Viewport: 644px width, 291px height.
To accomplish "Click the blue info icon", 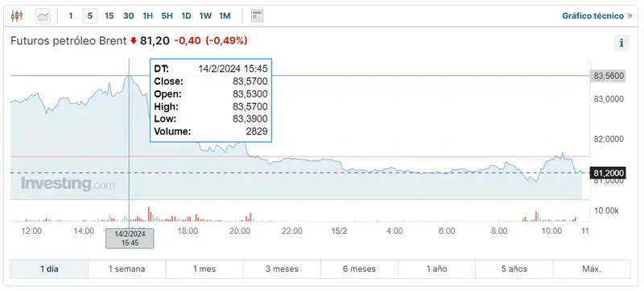I will (x=621, y=43).
